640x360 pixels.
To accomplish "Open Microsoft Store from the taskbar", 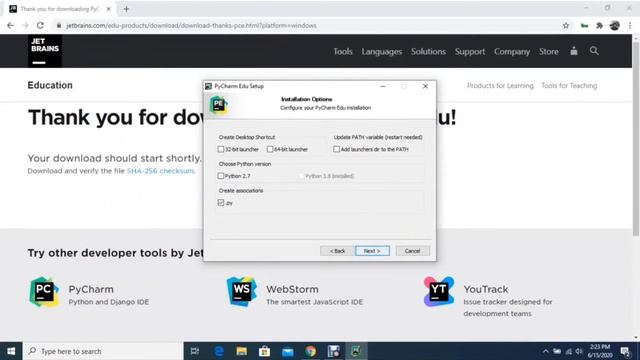I will coord(264,351).
